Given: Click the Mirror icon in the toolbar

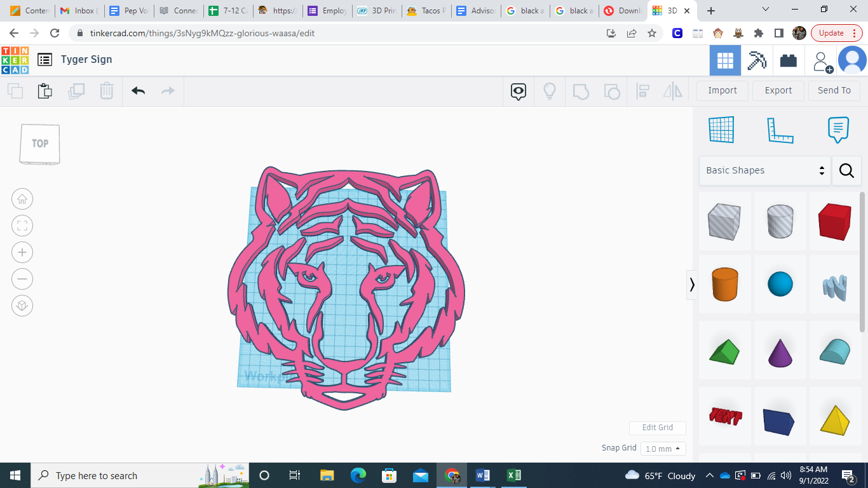Looking at the screenshot, I should pos(672,91).
